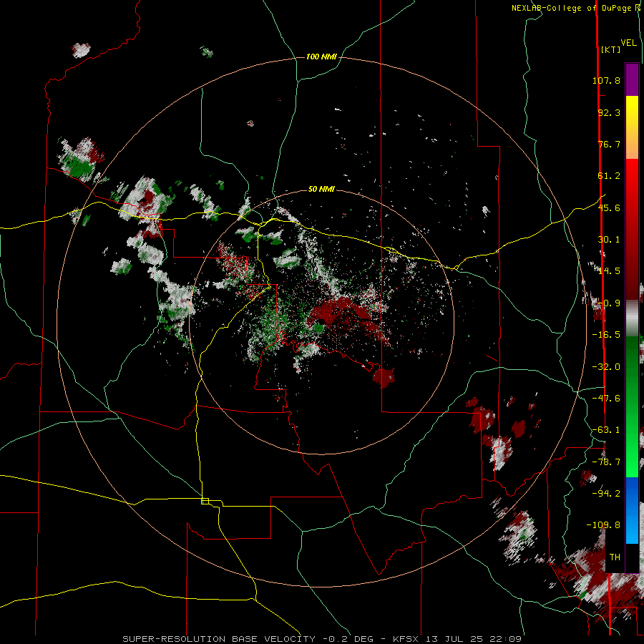Pick the purple segment of velocity color bar
The height and width of the screenshot is (644, 644).
click(632, 79)
